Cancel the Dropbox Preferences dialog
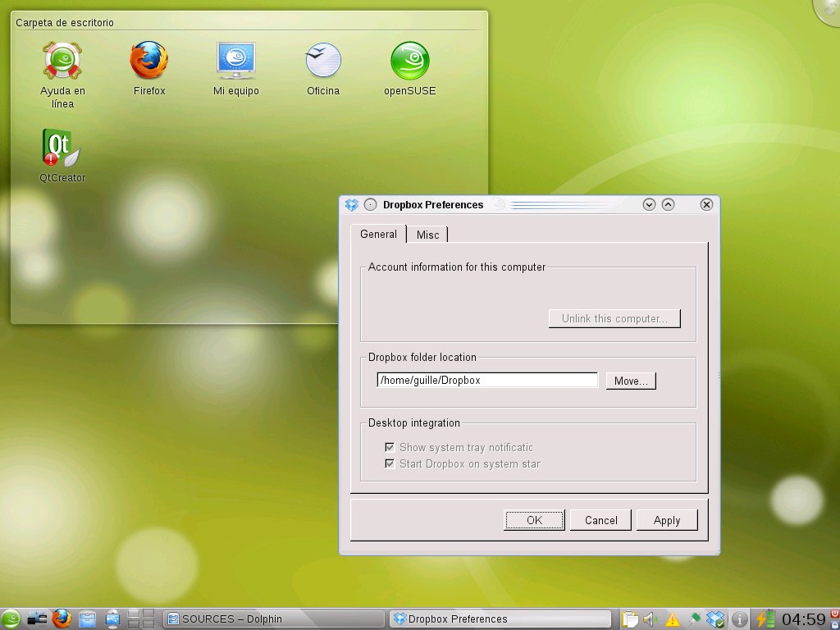840x630 pixels. [600, 520]
